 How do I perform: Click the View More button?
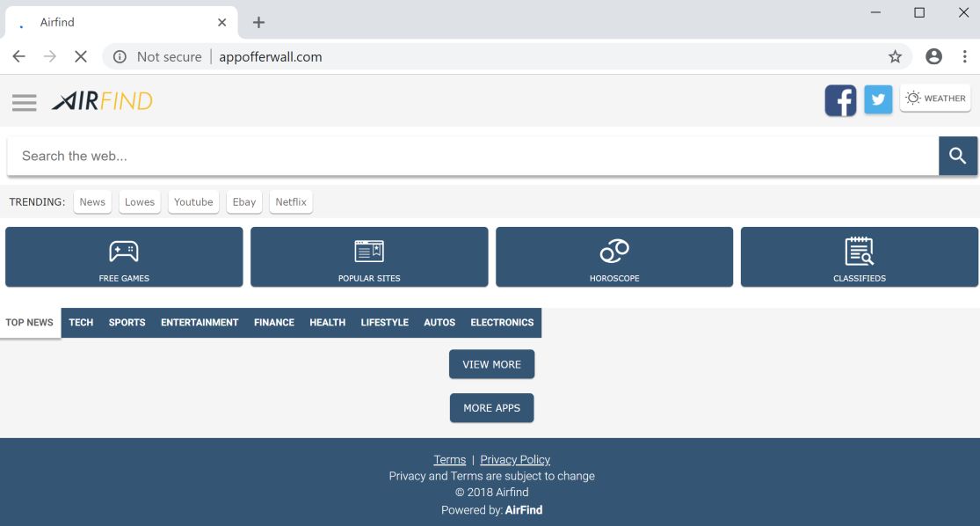coord(492,364)
